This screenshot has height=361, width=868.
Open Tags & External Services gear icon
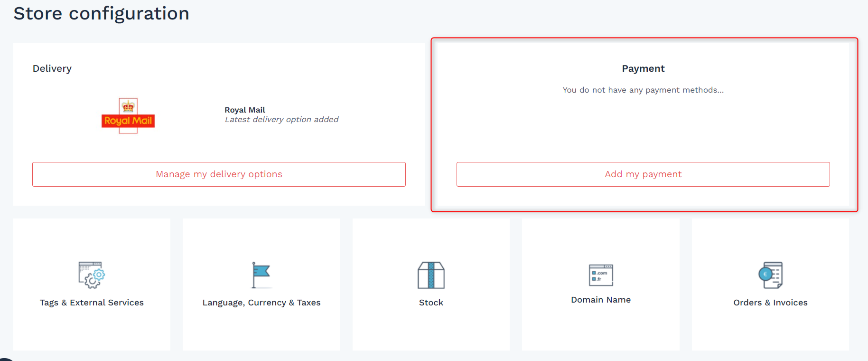click(x=92, y=275)
